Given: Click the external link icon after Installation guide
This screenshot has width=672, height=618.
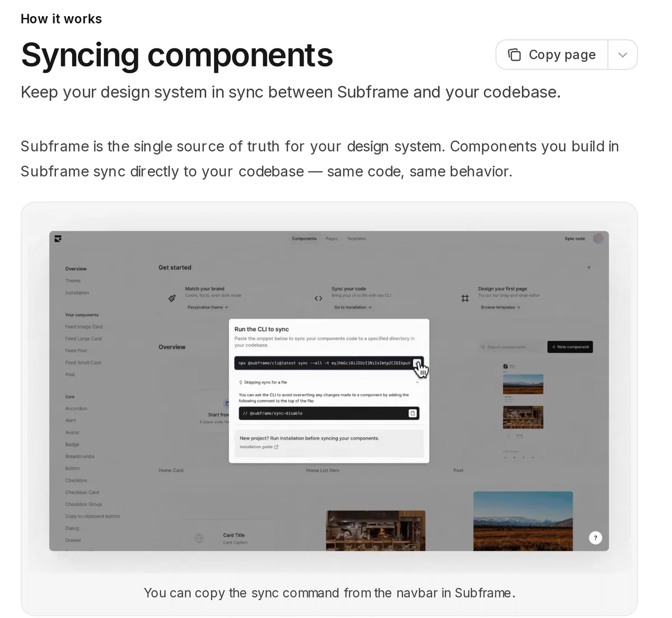Looking at the screenshot, I should point(276,447).
